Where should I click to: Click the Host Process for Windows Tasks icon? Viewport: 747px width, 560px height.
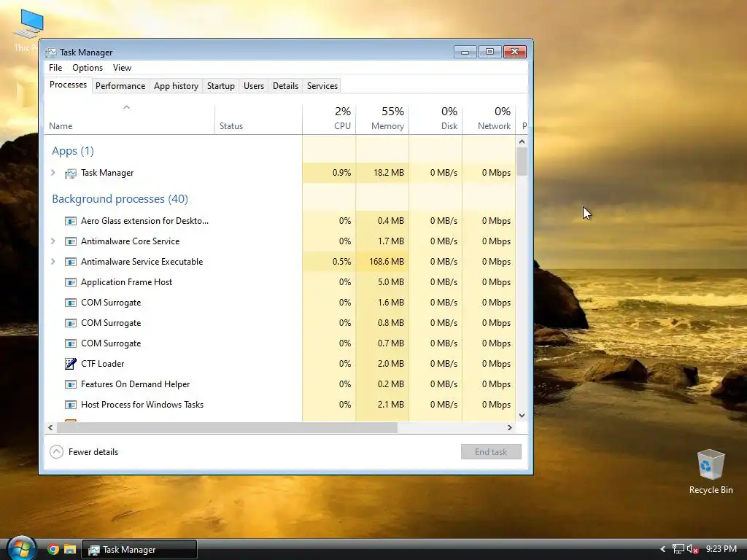click(71, 405)
